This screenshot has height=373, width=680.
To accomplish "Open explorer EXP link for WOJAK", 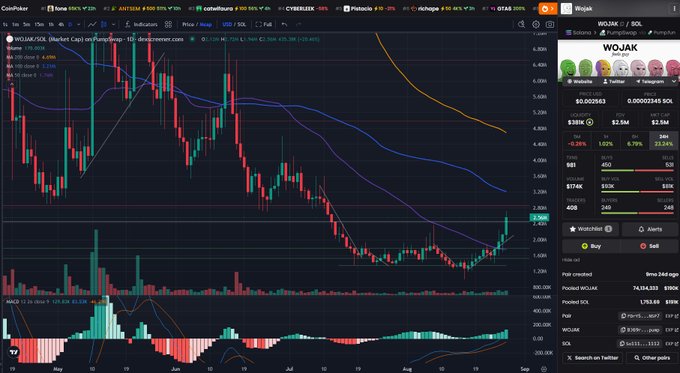I will point(671,330).
